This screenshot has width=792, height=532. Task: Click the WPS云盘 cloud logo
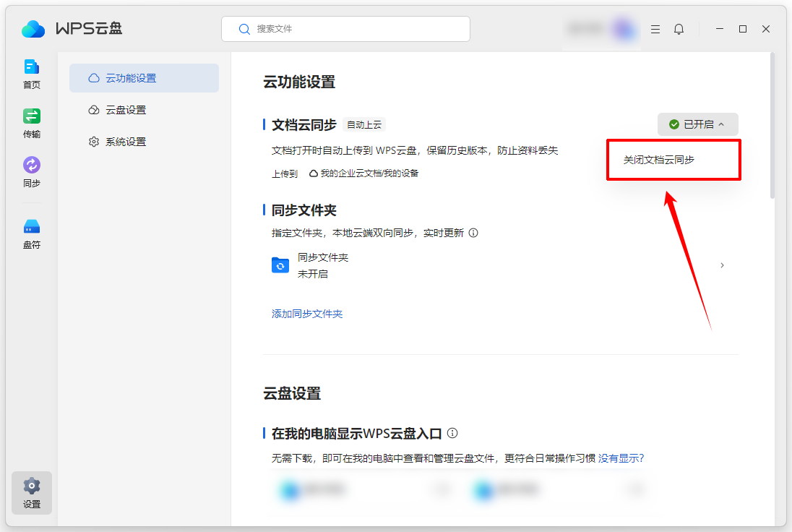tap(33, 29)
